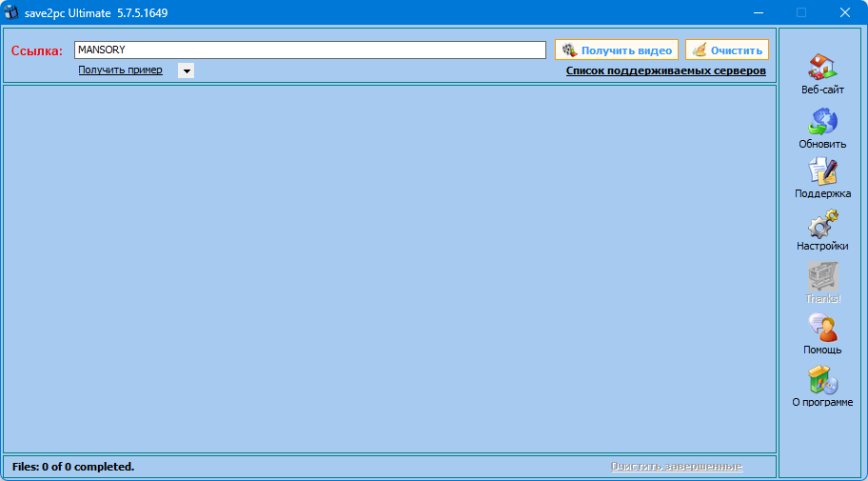Viewport: 868px width, 481px height.
Task: Open the Помощь person icon
Action: [x=822, y=328]
